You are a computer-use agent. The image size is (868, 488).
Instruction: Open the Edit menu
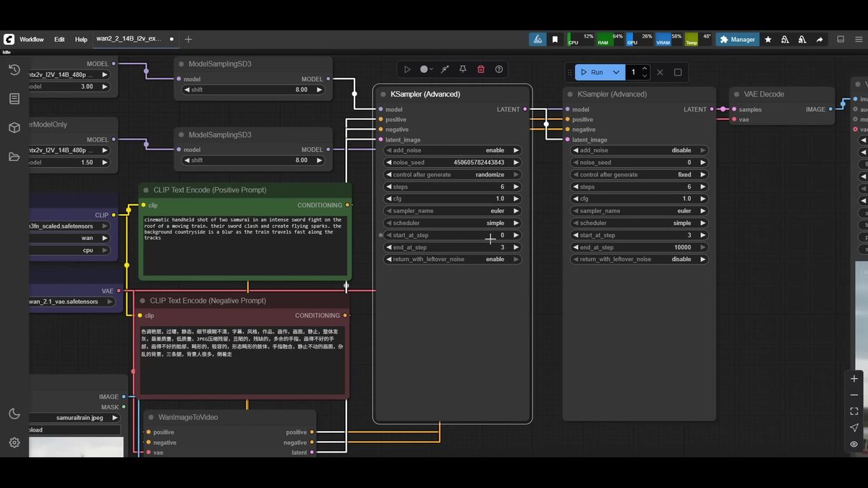pyautogui.click(x=59, y=39)
